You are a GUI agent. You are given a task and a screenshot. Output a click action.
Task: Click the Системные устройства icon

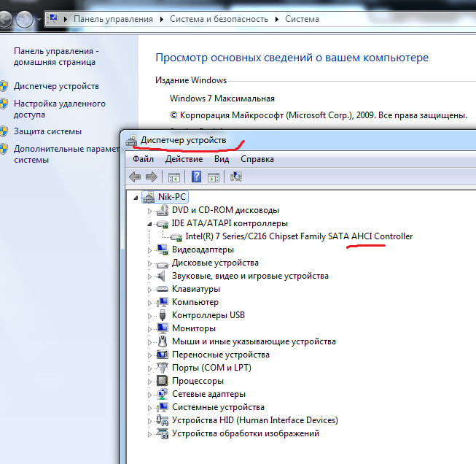pos(163,407)
